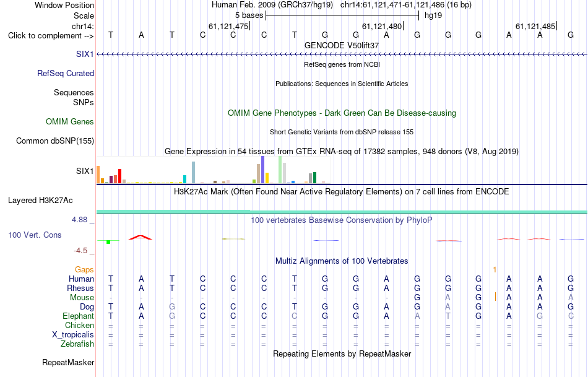The width and height of the screenshot is (588, 377).
Task: Click the SIX1 GENCODE track label
Action: click(x=85, y=54)
